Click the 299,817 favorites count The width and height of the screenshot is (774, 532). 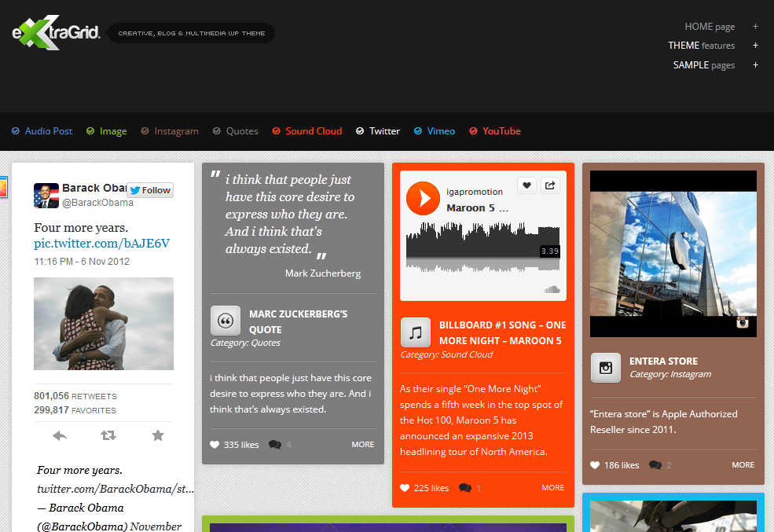[75, 410]
